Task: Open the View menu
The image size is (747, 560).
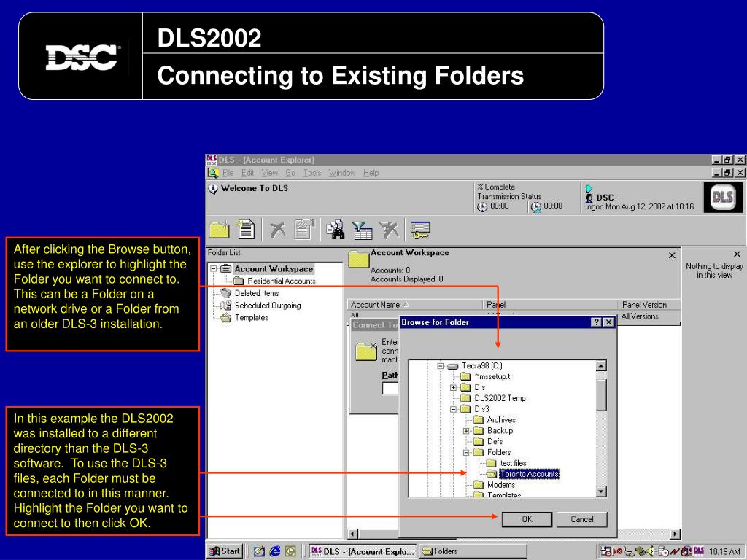Action: coord(269,173)
